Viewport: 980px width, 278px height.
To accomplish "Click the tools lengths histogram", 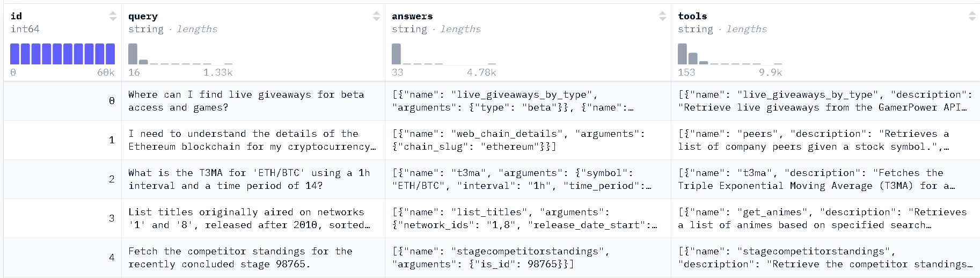I will tap(730, 54).
